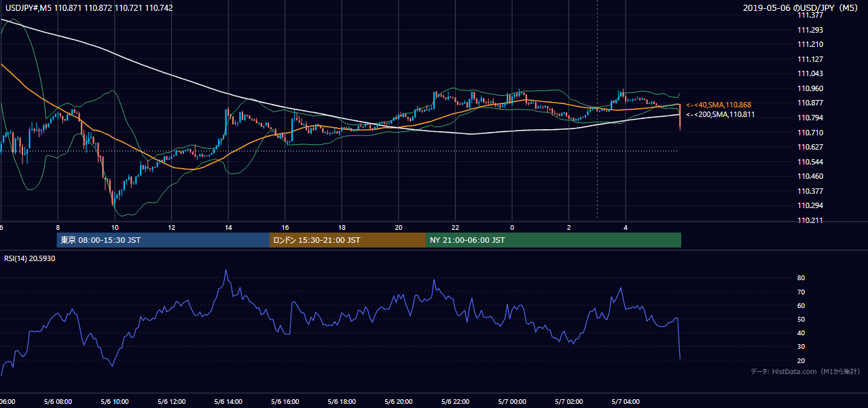Viewport: 868px width, 408px height.
Task: Click the 東京 08:00-15:30 JST session bar
Action: [x=163, y=240]
